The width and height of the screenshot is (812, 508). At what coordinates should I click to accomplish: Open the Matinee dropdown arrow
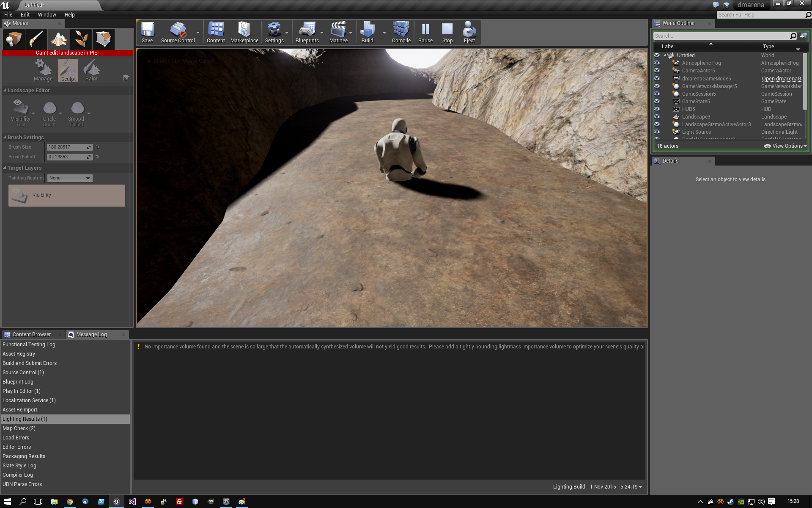[351, 33]
